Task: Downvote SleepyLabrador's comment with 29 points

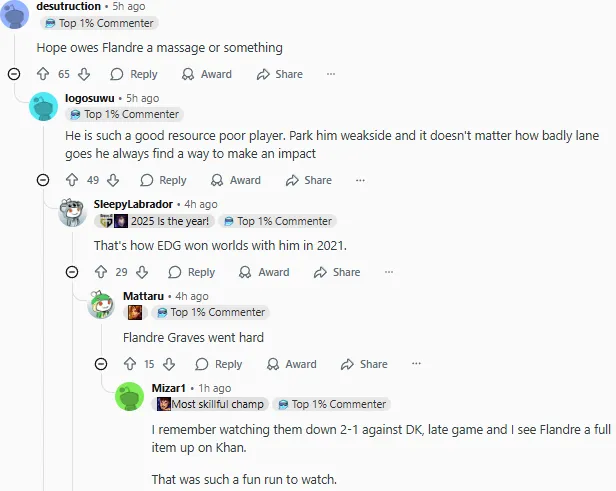Action: pyautogui.click(x=142, y=272)
